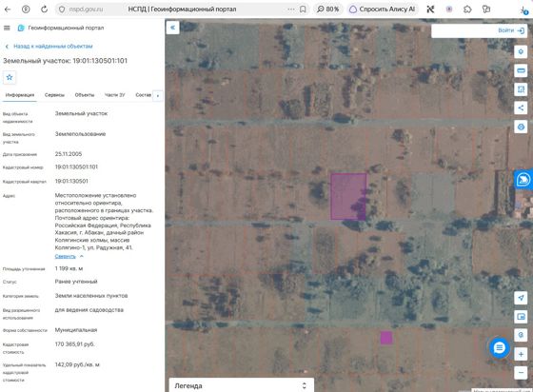Switch to the Сервисы tab

[x=54, y=95]
